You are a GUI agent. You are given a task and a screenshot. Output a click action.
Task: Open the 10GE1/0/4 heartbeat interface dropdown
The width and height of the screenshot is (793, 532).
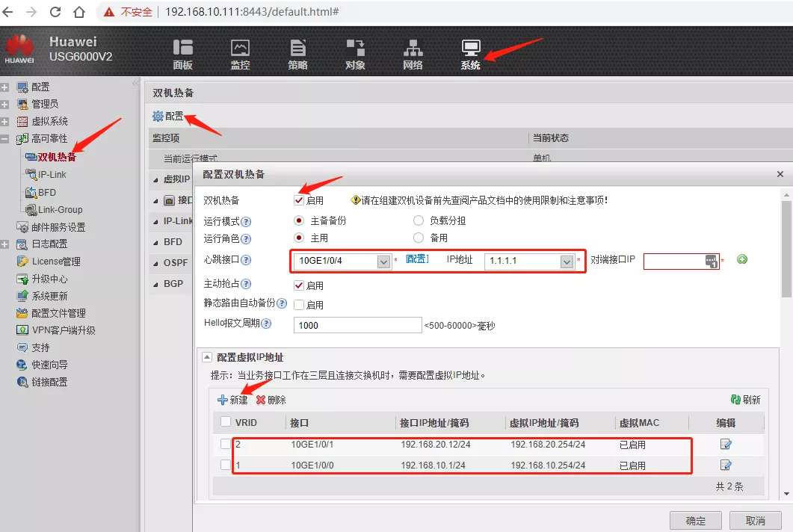tap(383, 262)
